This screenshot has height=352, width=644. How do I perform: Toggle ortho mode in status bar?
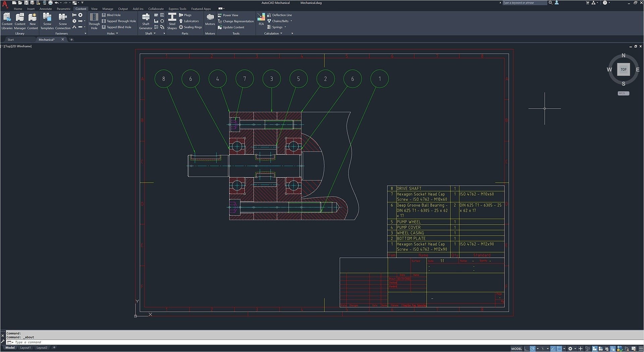click(x=527, y=349)
